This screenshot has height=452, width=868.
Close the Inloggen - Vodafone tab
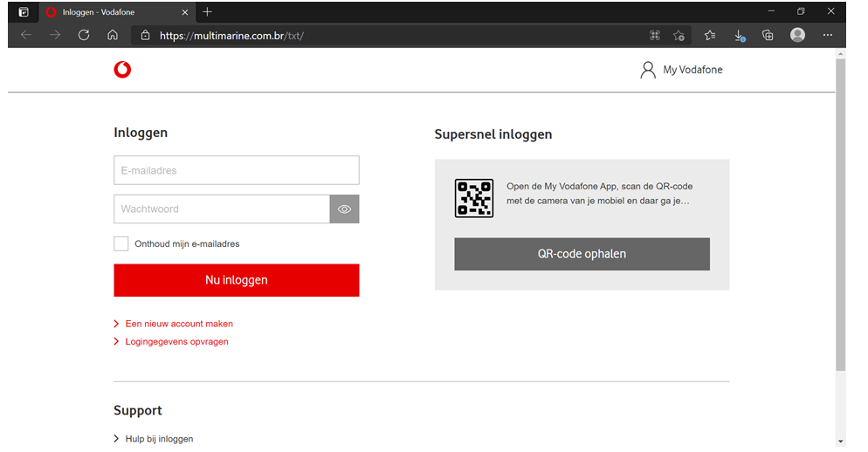185,12
